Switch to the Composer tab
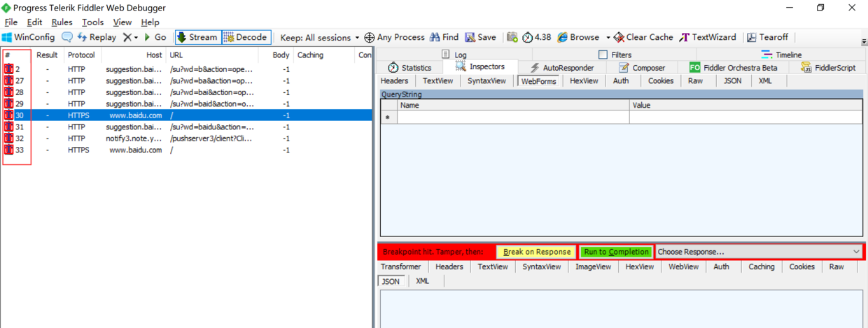Screen dimensions: 868x328 click(x=642, y=68)
